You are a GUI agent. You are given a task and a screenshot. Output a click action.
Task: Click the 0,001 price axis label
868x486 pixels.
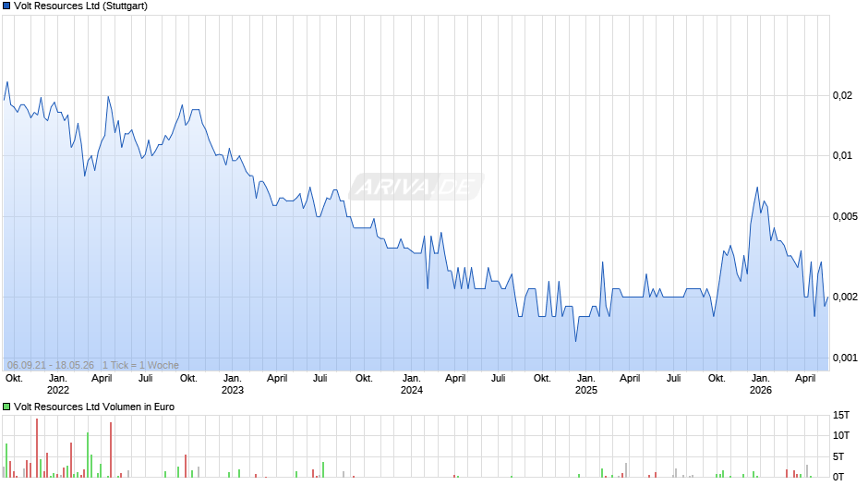point(845,358)
